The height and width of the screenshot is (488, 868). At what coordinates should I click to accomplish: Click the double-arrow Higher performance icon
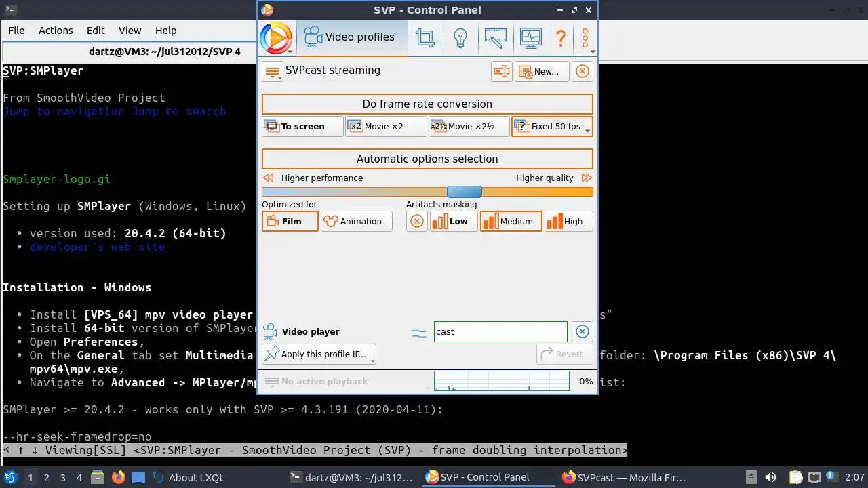click(269, 178)
